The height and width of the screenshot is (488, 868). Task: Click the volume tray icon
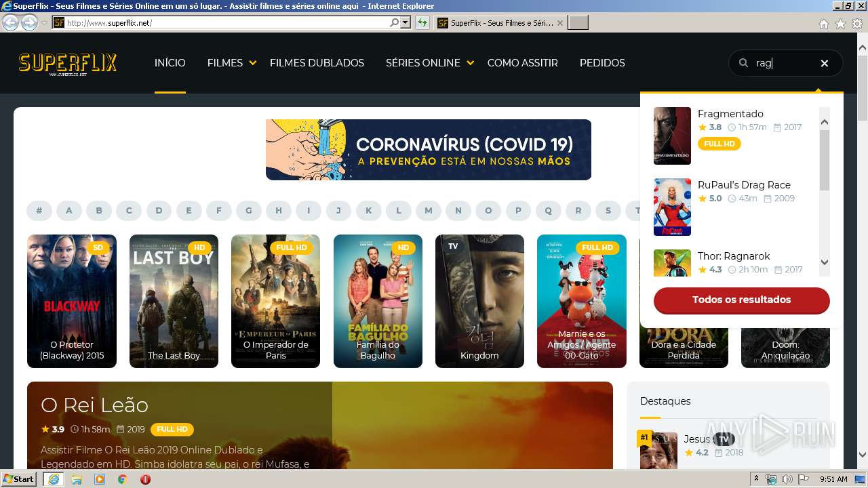[x=787, y=479]
